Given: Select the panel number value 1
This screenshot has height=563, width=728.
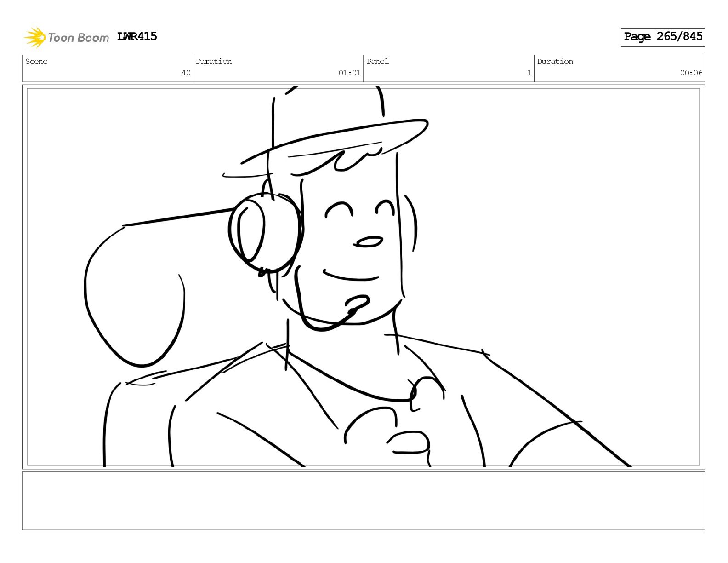Looking at the screenshot, I should coord(529,73).
